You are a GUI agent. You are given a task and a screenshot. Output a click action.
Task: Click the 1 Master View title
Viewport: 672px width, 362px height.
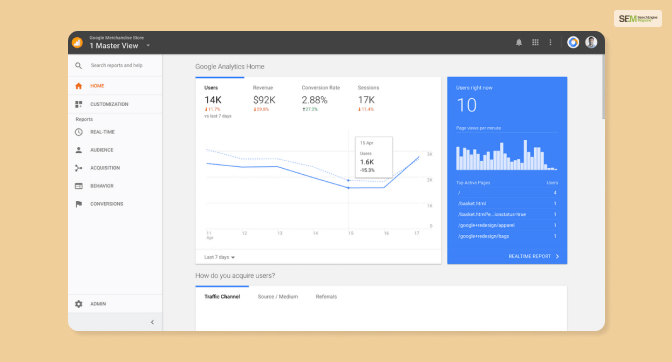(x=114, y=46)
